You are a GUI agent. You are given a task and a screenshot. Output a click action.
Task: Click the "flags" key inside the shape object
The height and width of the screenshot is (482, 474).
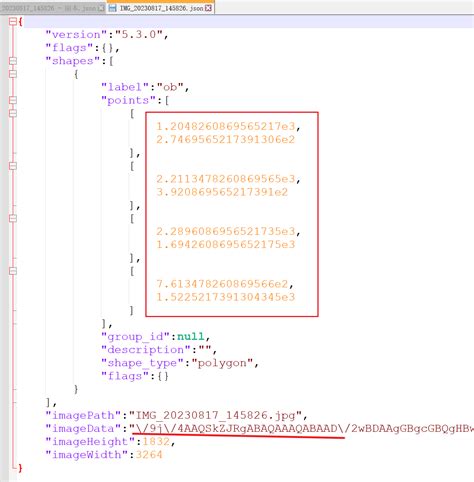125,376
